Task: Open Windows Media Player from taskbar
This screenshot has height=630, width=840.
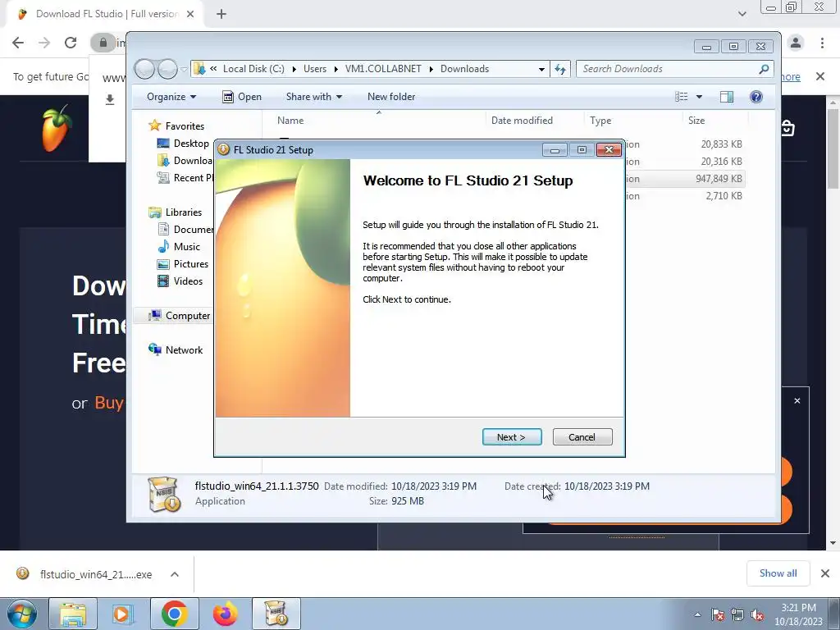Action: [122, 614]
